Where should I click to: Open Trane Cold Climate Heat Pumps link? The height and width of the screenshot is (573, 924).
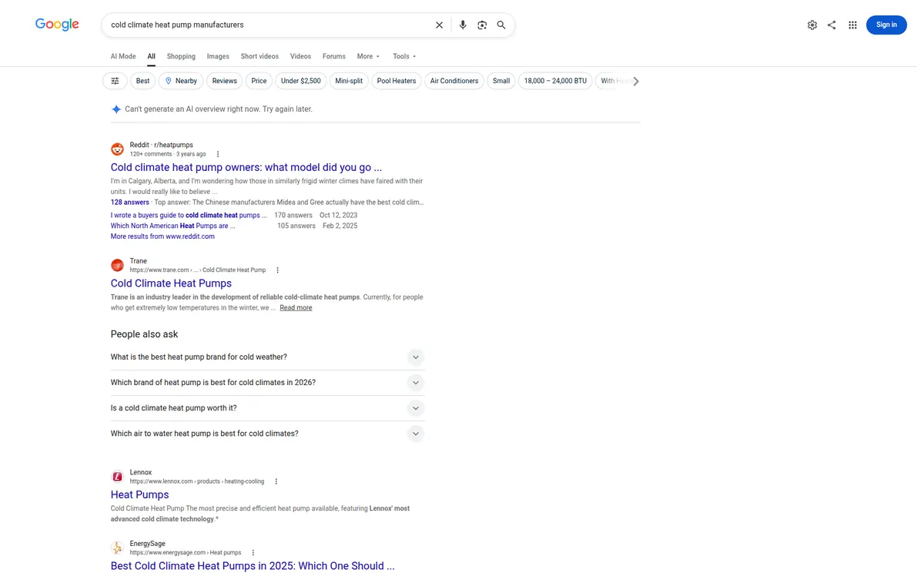coord(171,283)
